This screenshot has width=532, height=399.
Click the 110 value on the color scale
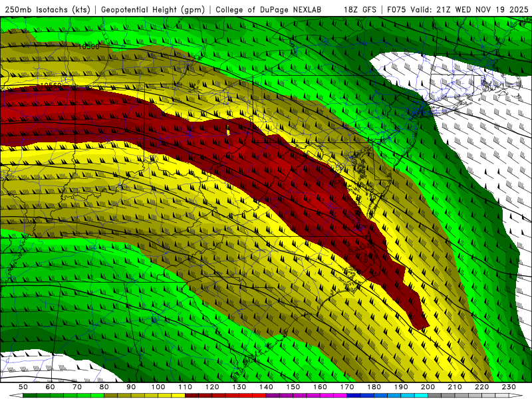tap(186, 387)
